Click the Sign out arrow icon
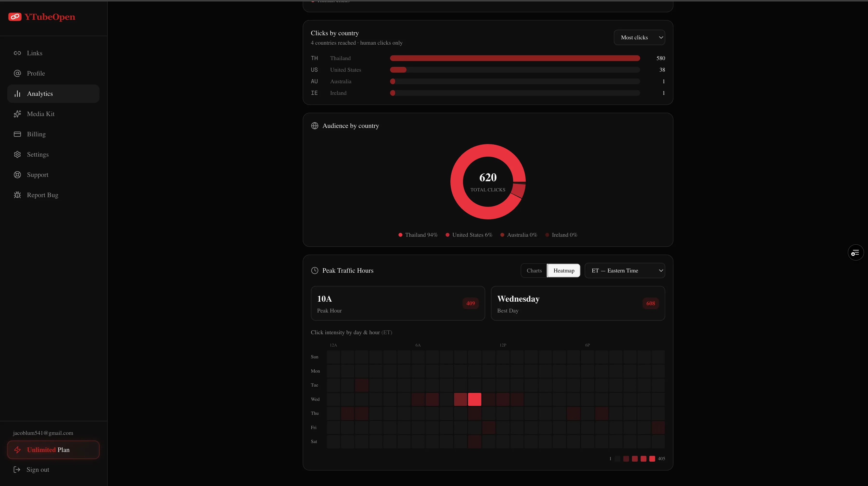Viewport: 868px width, 486px height. pos(17,470)
